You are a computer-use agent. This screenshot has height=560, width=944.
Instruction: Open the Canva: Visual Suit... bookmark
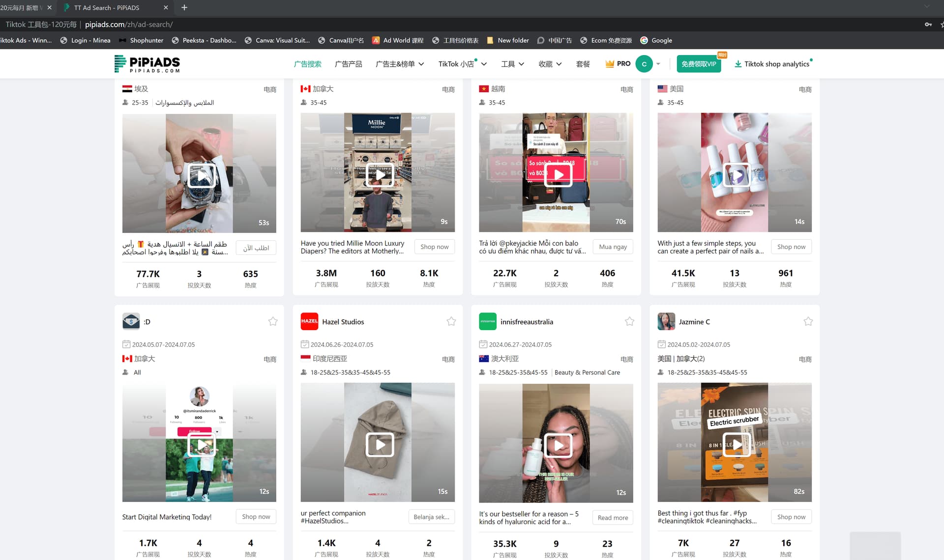click(277, 40)
